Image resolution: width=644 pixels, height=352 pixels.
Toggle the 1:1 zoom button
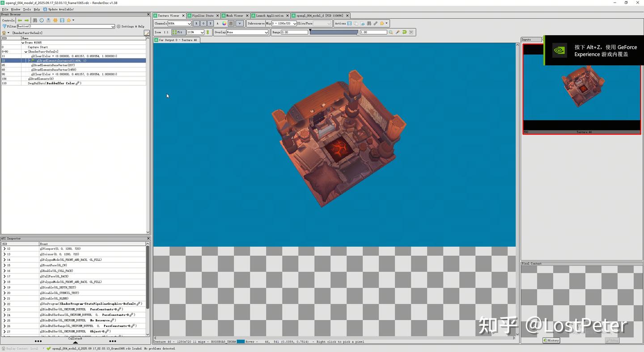pos(166,32)
